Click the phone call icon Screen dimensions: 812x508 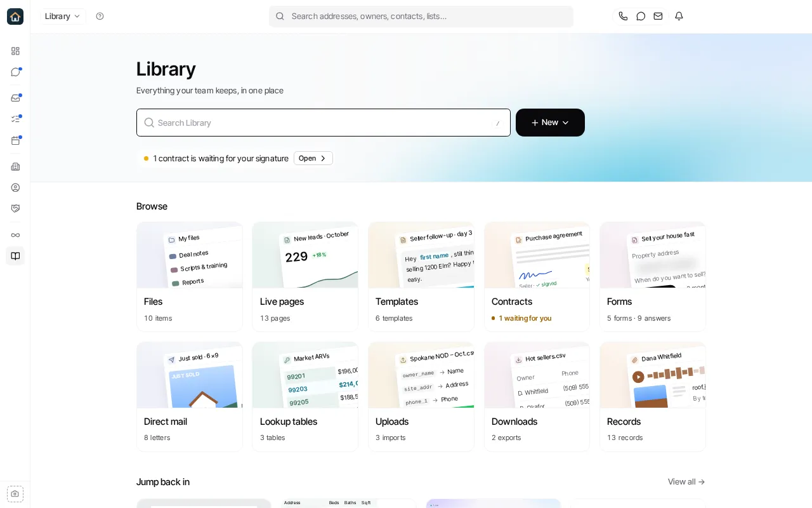[x=623, y=17]
